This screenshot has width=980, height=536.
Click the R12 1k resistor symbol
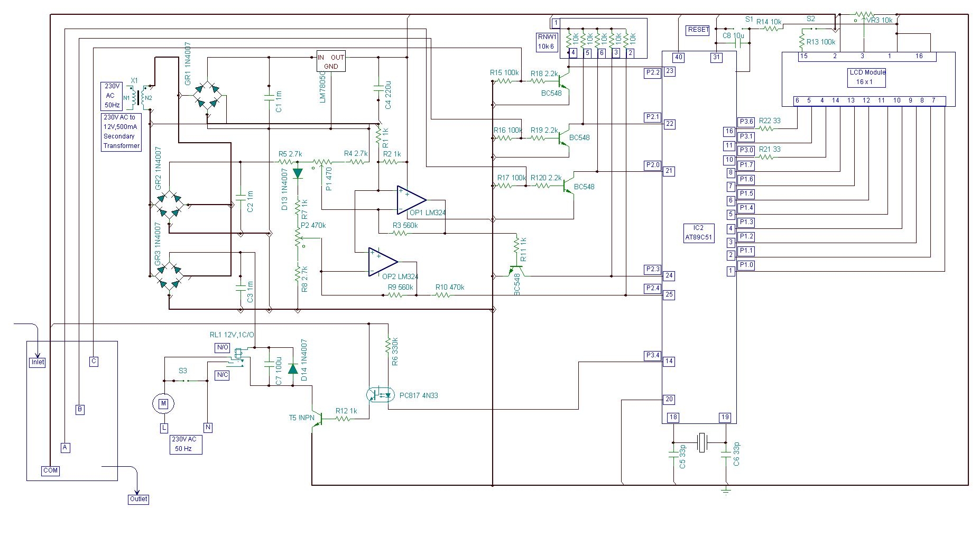click(343, 419)
